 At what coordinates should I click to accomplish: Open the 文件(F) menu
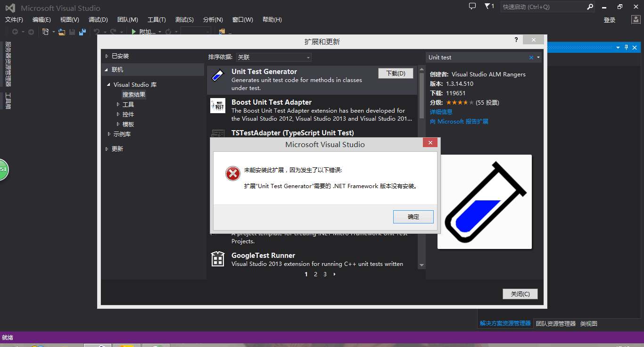coord(14,19)
